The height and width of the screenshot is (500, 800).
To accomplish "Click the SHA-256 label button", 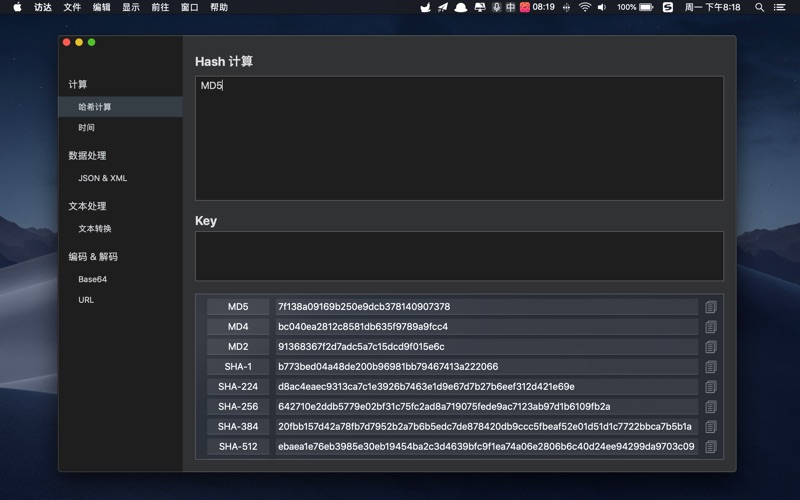I will [238, 407].
